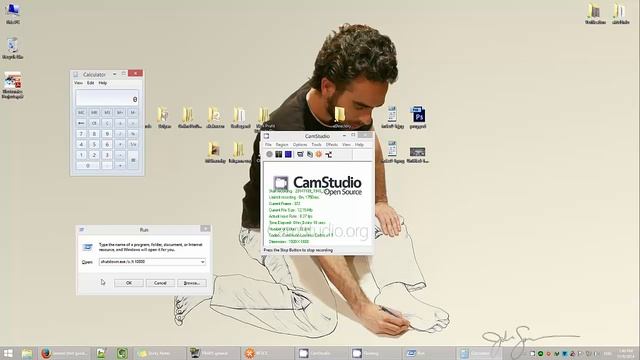640x360 pixels.
Task: Click the digit 8 key in Calculator
Action: click(94, 133)
